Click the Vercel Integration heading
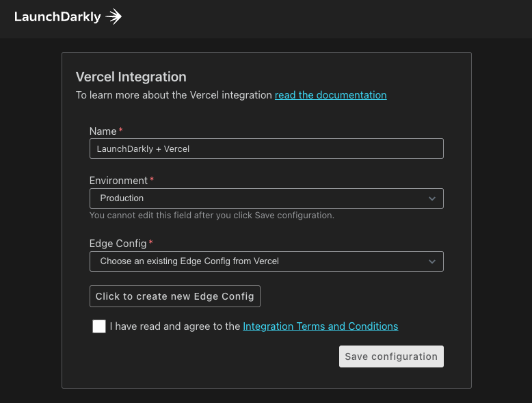532x403 pixels. (x=131, y=77)
